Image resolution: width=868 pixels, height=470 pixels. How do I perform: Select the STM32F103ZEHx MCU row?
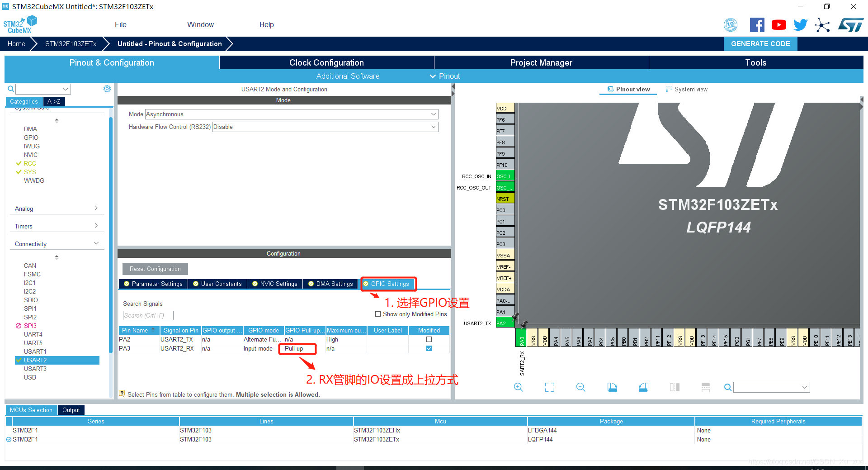point(433,430)
